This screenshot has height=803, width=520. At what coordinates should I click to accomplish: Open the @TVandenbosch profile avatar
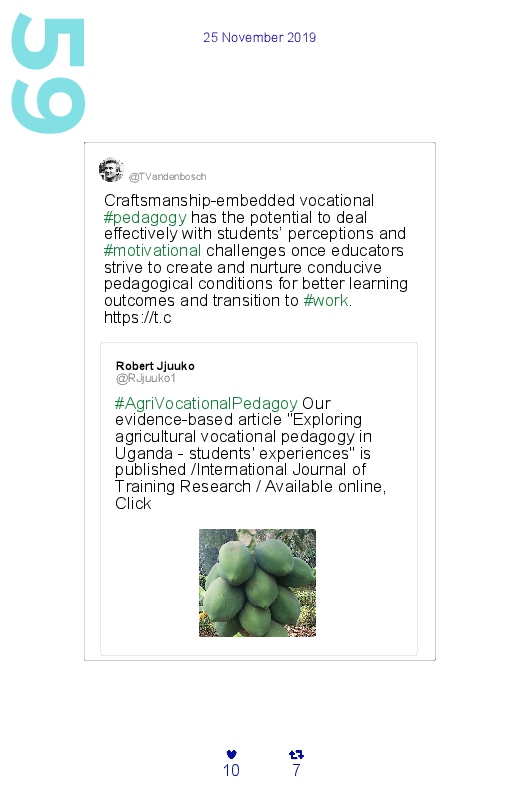(x=111, y=171)
